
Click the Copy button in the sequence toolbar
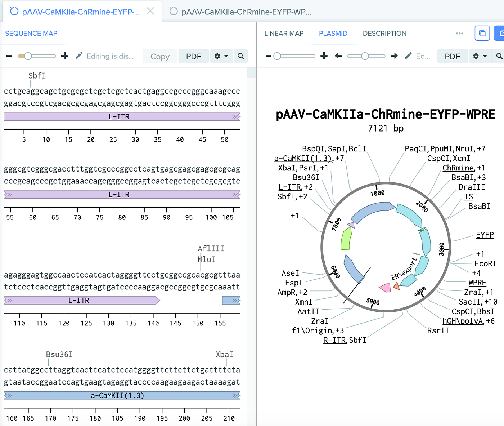pyautogui.click(x=159, y=56)
